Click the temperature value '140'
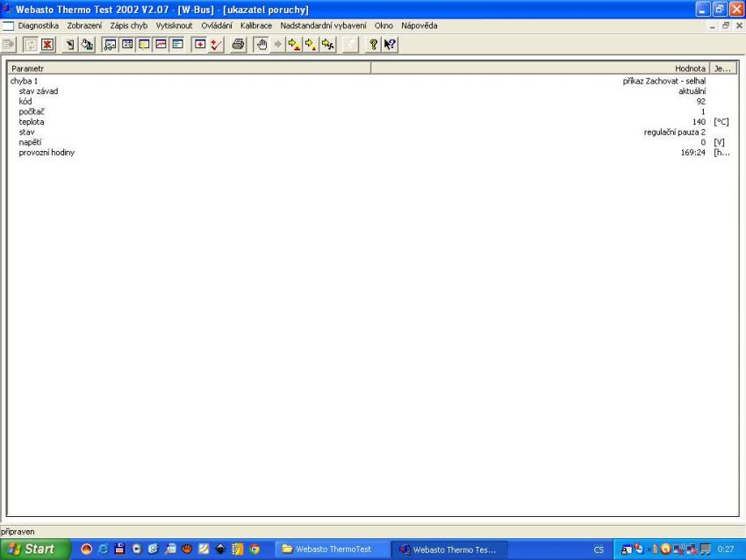The image size is (746, 560). (699, 122)
